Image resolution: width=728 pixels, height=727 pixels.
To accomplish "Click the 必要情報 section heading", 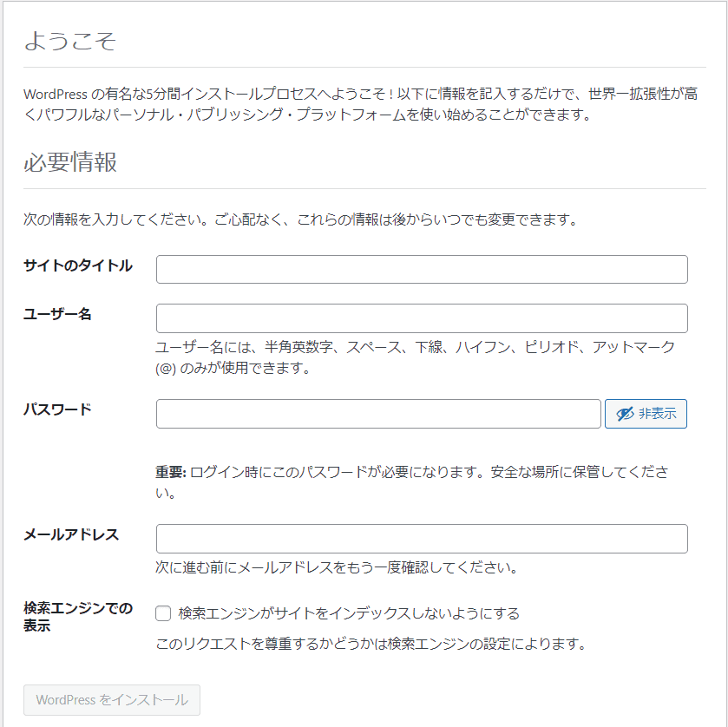I will click(x=70, y=162).
